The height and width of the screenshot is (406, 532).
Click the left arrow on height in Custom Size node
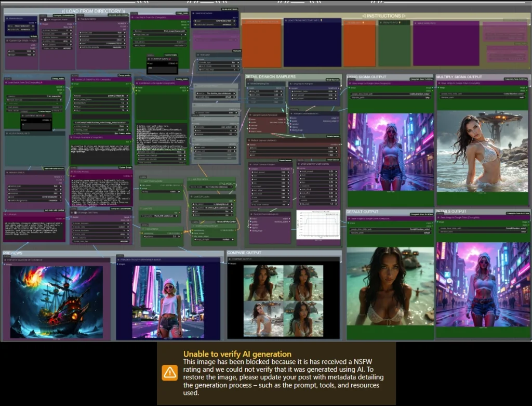pyautogui.click(x=8, y=55)
